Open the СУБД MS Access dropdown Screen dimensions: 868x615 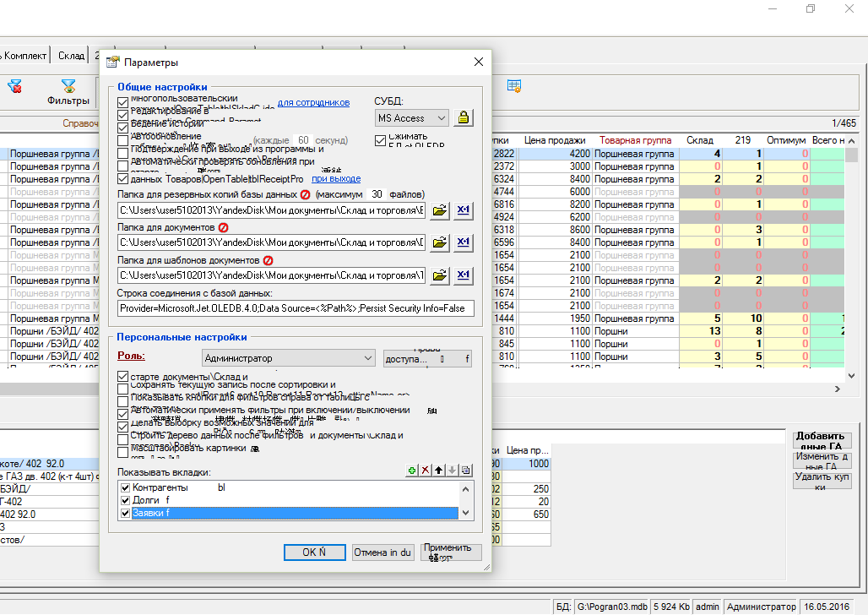click(x=412, y=118)
